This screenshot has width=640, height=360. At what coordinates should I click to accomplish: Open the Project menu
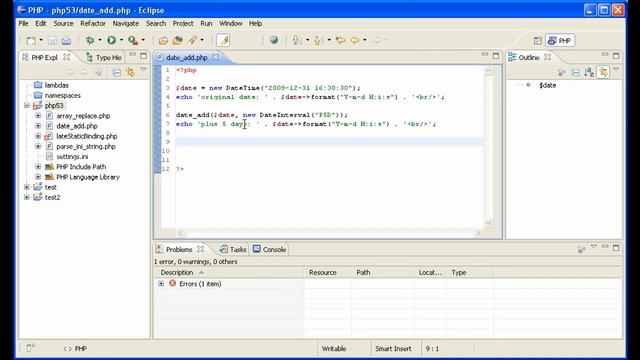[183, 23]
